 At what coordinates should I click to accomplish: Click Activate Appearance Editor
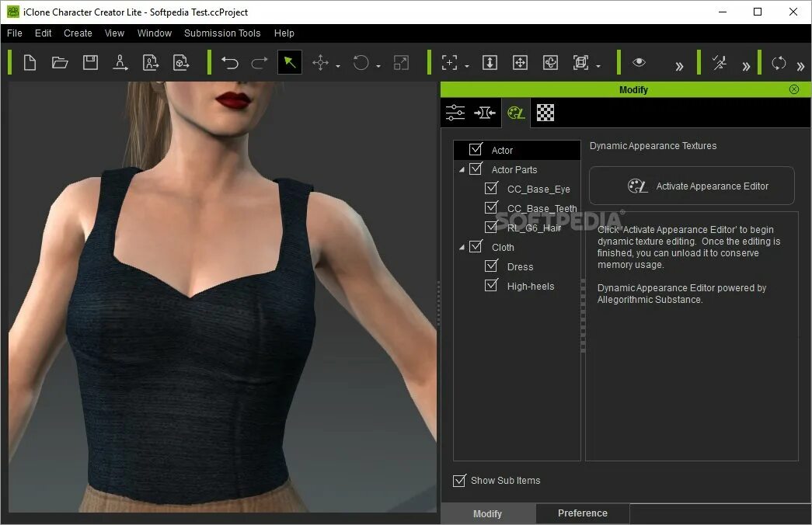[x=691, y=186]
